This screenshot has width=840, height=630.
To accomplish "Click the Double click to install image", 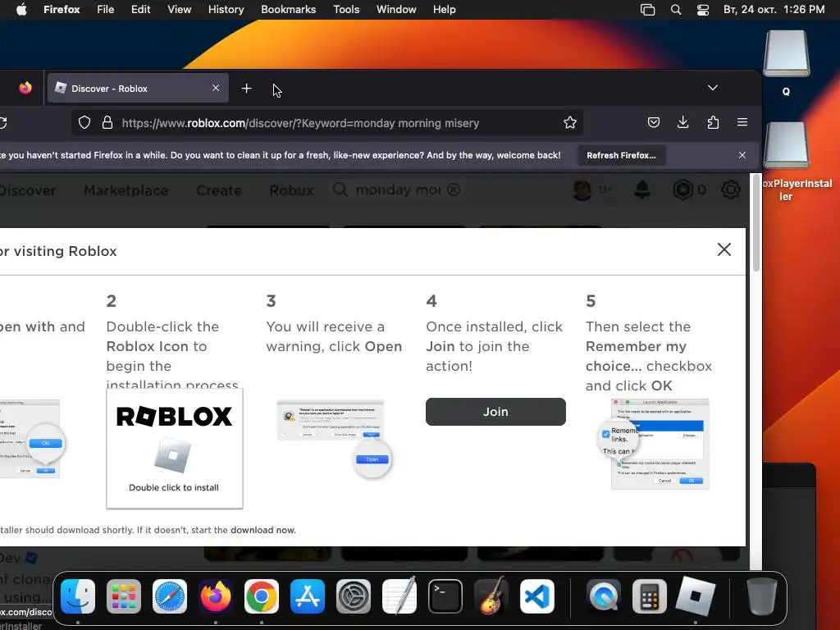I will [x=174, y=449].
